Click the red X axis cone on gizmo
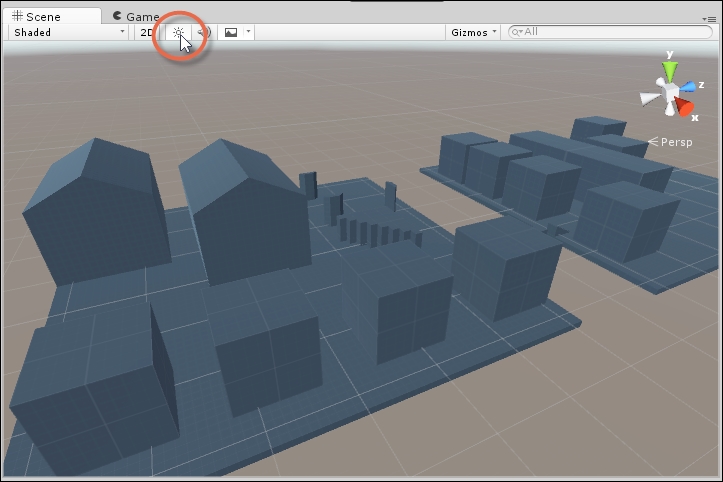Image resolution: width=723 pixels, height=482 pixels. tap(685, 106)
